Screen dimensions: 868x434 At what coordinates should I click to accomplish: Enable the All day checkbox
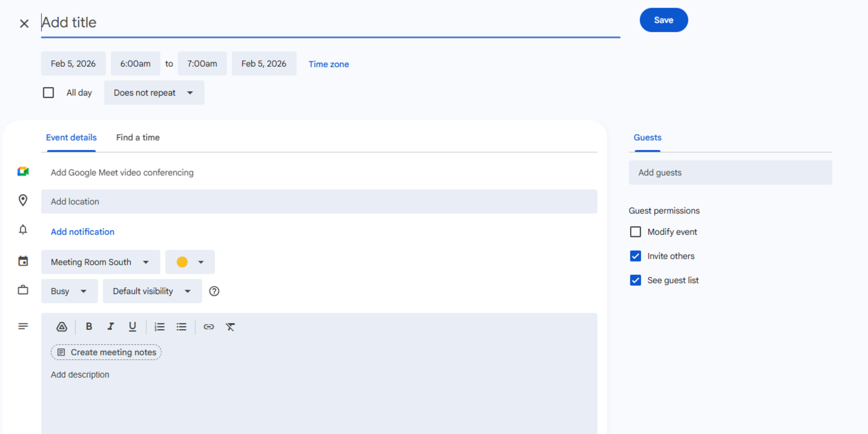(49, 92)
